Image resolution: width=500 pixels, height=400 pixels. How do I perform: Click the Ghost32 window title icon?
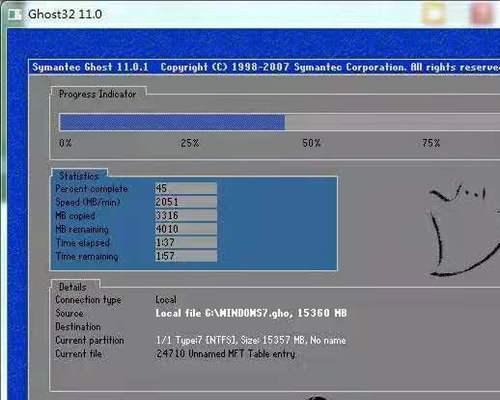tap(14, 14)
